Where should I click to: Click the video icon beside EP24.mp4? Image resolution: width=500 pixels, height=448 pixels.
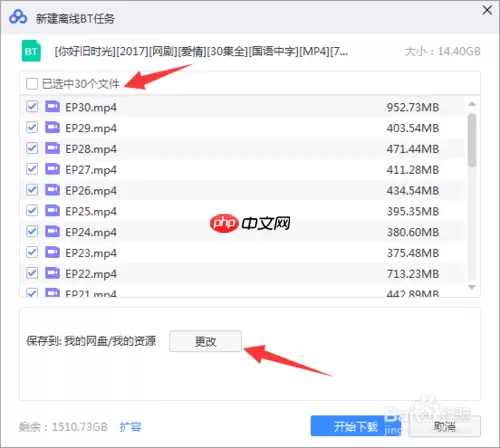pos(52,231)
